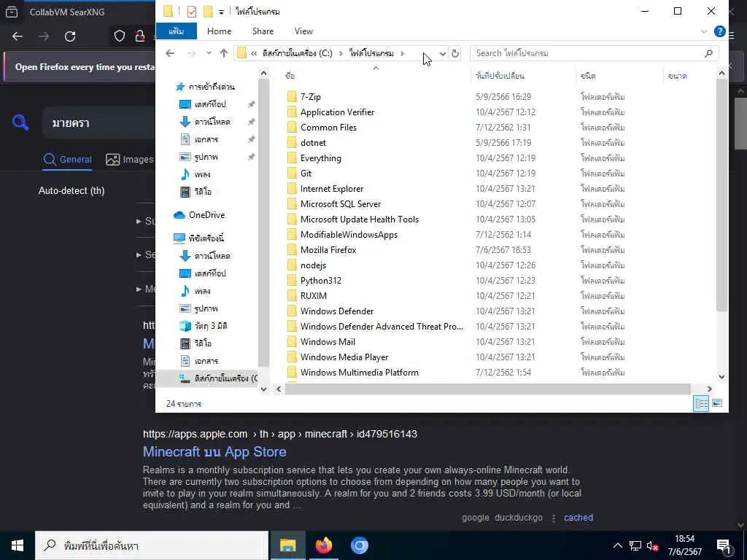
Task: Select Windows Defender folder name
Action: click(337, 311)
